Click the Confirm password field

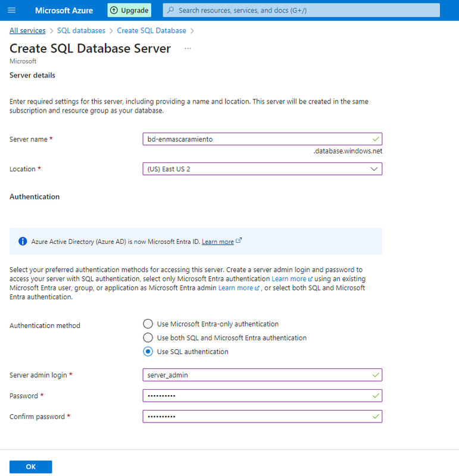[x=263, y=416]
